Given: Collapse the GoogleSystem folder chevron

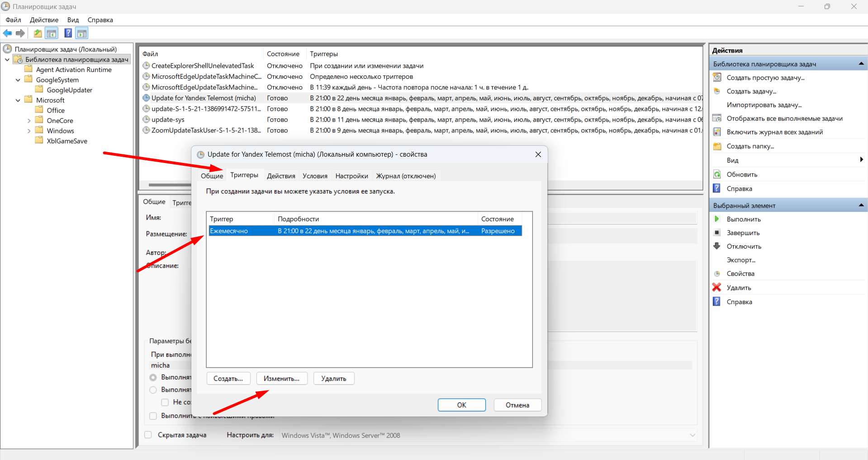Looking at the screenshot, I should click(x=18, y=80).
